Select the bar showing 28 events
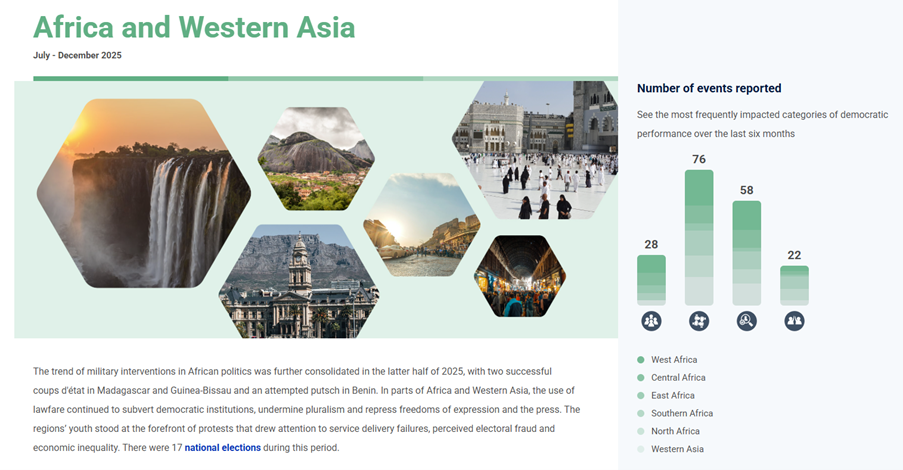903x470 pixels. [x=651, y=280]
